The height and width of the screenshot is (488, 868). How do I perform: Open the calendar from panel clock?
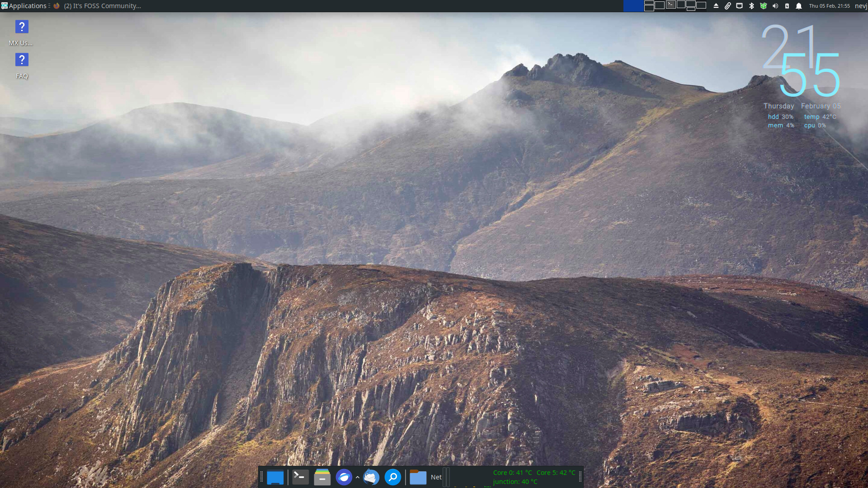click(829, 6)
